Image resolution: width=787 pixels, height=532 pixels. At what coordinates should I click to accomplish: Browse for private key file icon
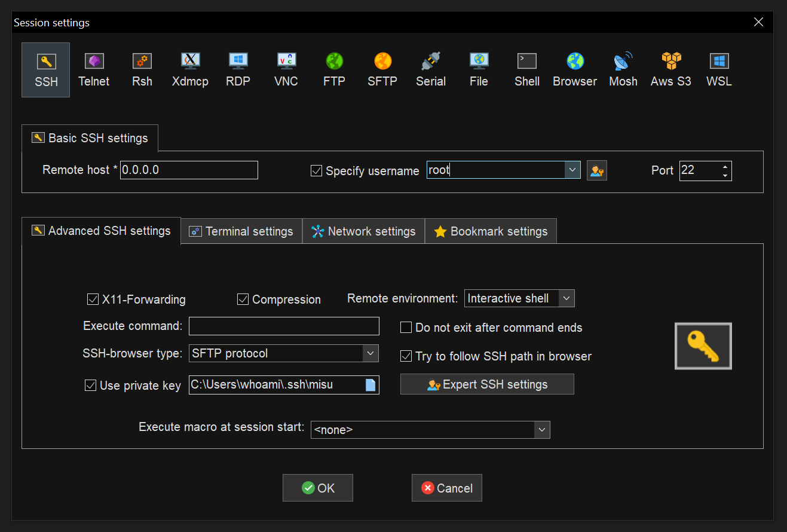pos(370,385)
